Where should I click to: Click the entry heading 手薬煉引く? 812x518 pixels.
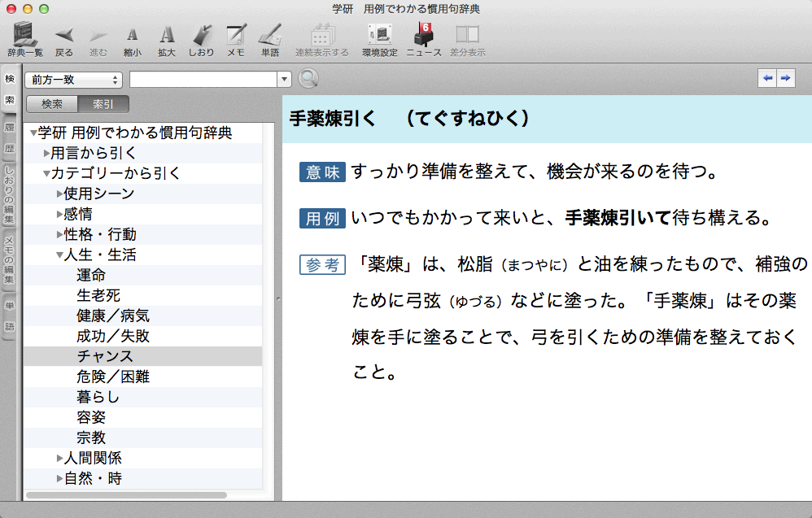(x=333, y=119)
